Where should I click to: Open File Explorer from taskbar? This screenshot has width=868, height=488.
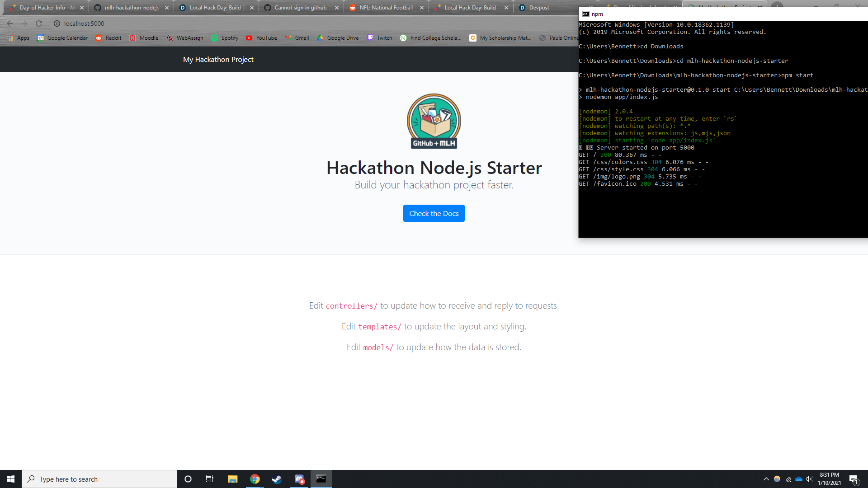click(x=232, y=479)
